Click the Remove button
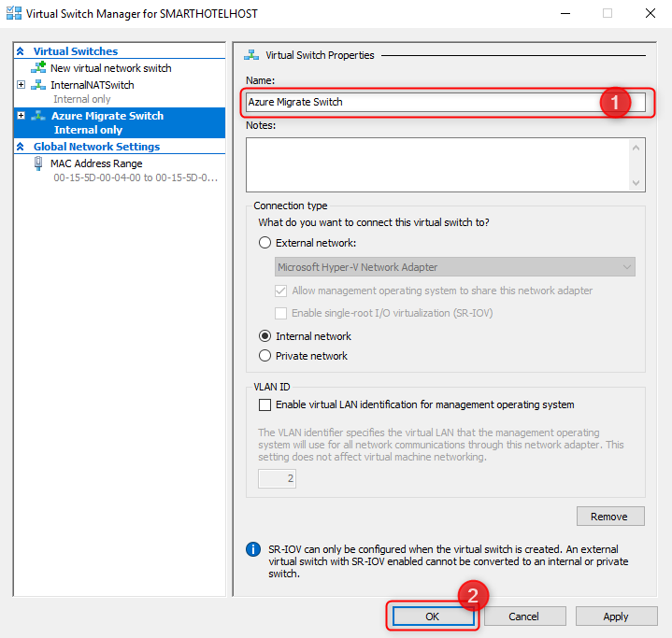Screen dimensions: 672x638 (610, 517)
